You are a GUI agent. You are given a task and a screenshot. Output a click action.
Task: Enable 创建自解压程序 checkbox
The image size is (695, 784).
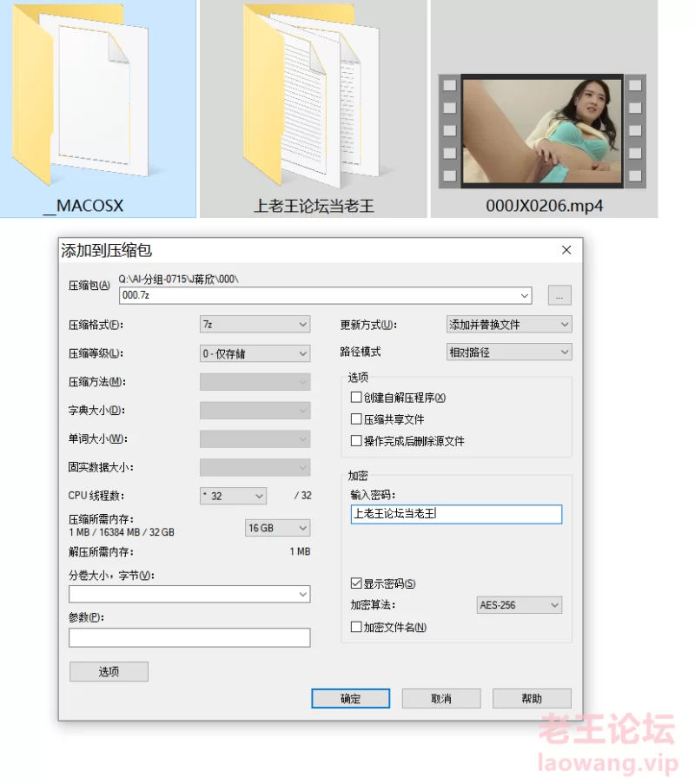coord(356,398)
